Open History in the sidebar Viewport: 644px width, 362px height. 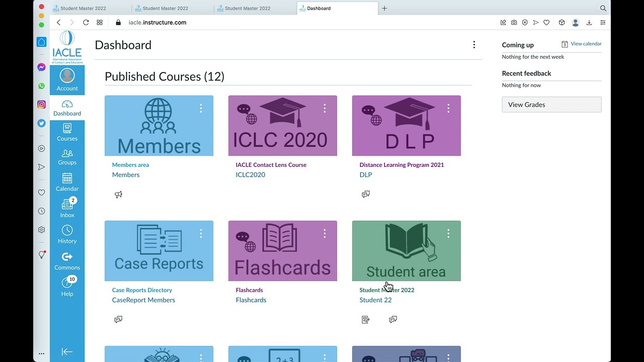tap(67, 235)
